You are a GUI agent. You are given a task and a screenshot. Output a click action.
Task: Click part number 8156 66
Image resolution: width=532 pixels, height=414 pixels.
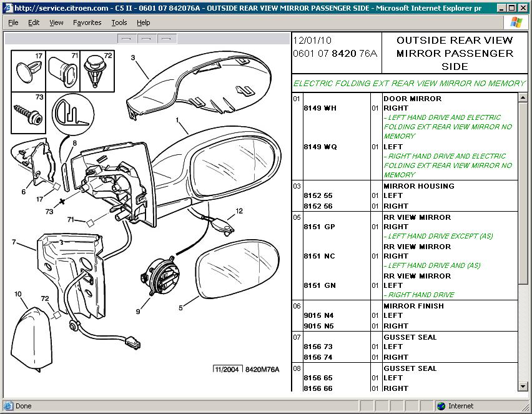[x=318, y=388]
